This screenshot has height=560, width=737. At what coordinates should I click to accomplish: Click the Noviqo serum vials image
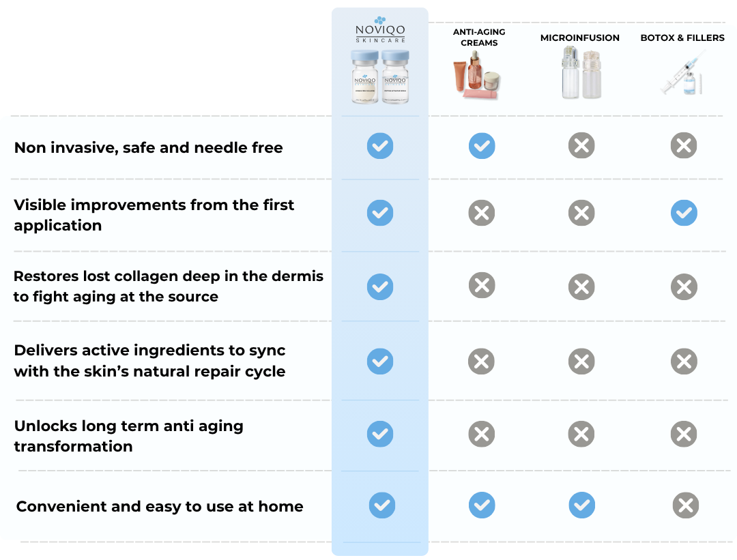tap(380, 76)
